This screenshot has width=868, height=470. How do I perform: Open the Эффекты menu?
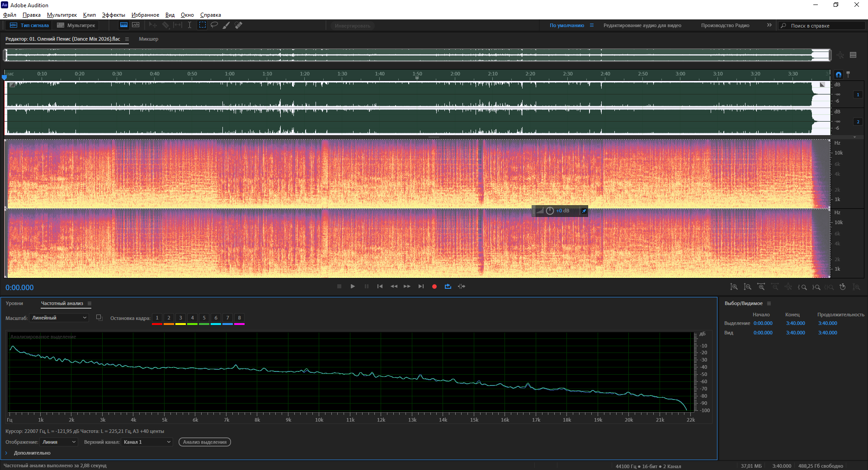pos(113,15)
